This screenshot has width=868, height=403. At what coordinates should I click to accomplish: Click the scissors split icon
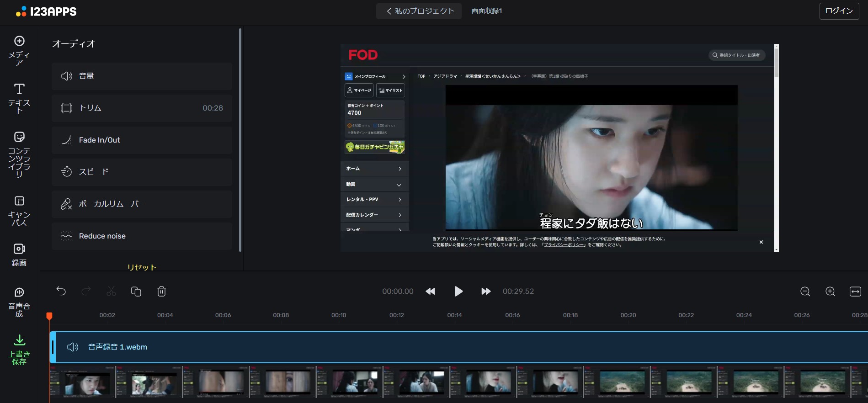(x=111, y=291)
